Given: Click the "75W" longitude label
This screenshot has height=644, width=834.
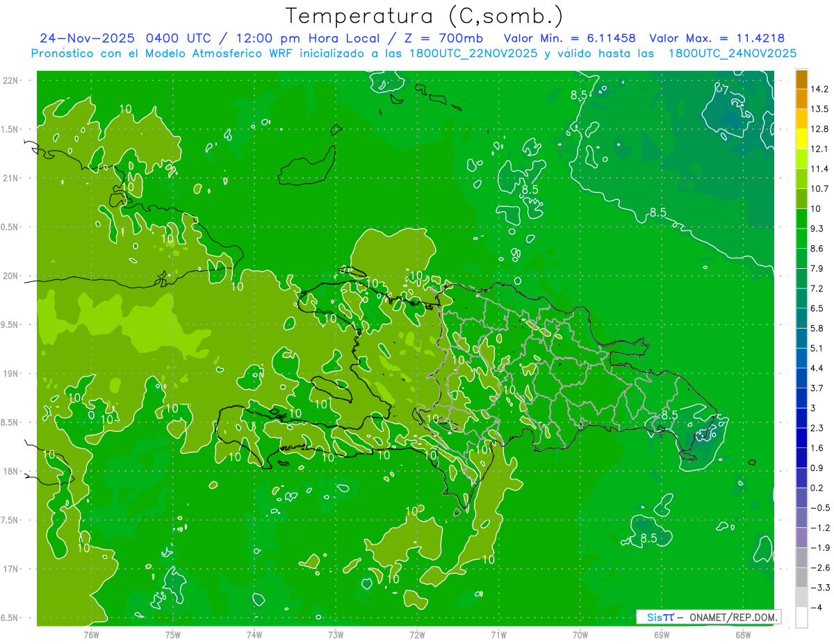Looking at the screenshot, I should [173, 635].
